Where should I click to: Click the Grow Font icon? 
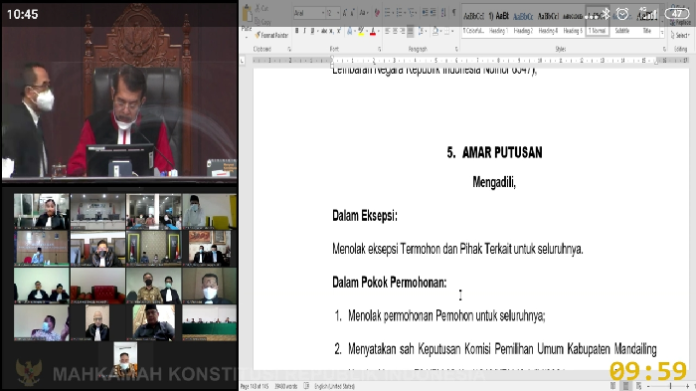tap(345, 13)
